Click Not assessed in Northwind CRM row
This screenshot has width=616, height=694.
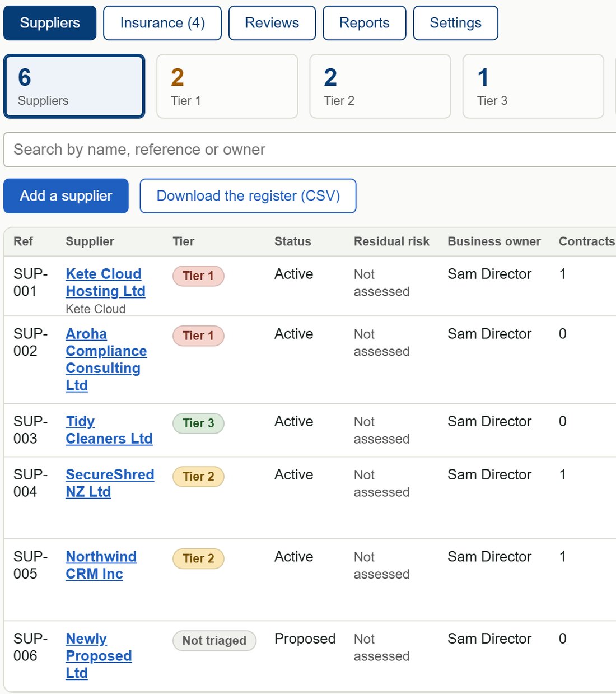381,566
